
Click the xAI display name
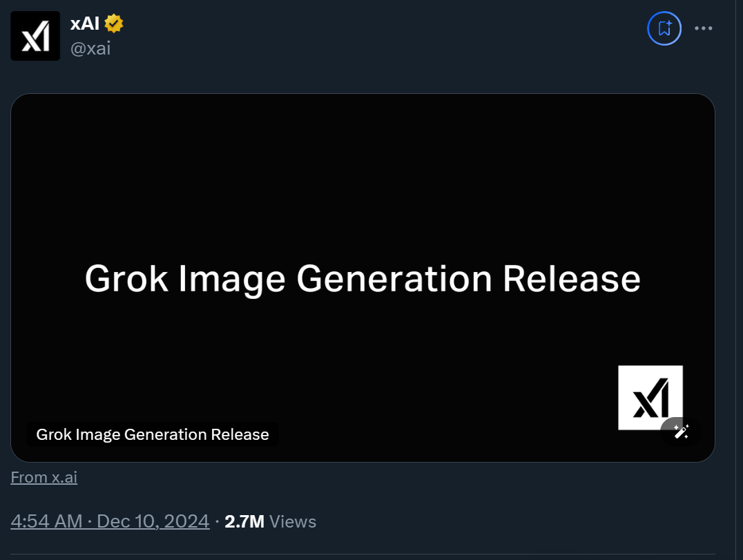point(85,24)
